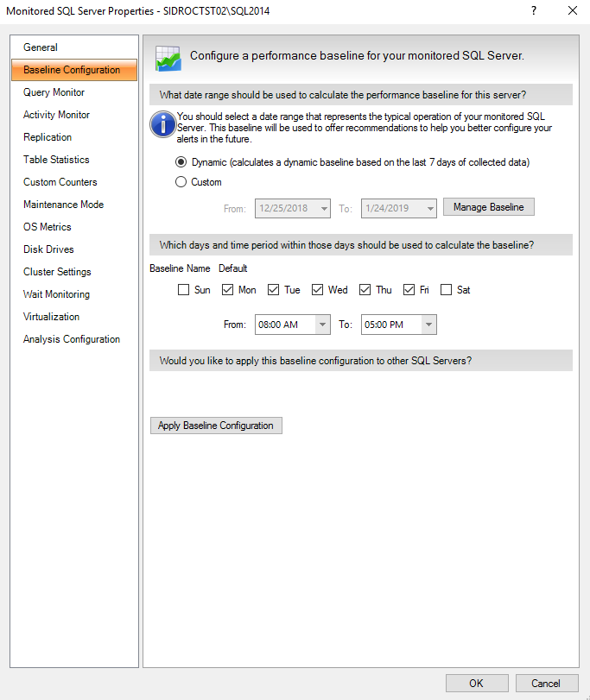Close the Monitored SQL Server Properties dialog
The height and width of the screenshot is (700, 590).
click(x=573, y=10)
